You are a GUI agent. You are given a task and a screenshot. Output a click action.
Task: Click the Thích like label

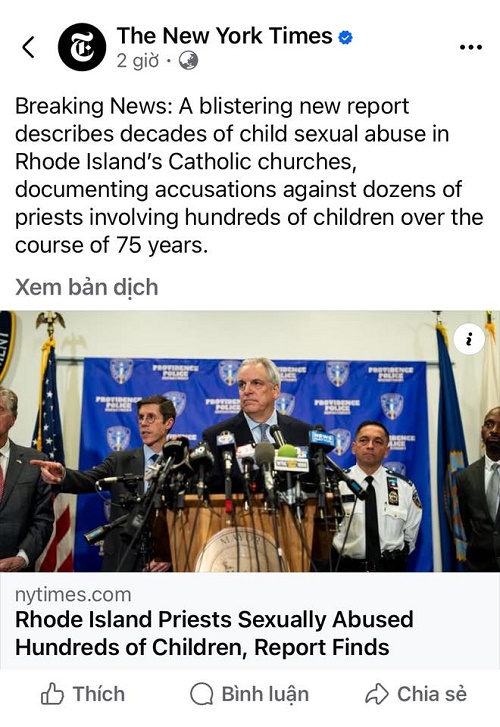(x=99, y=694)
